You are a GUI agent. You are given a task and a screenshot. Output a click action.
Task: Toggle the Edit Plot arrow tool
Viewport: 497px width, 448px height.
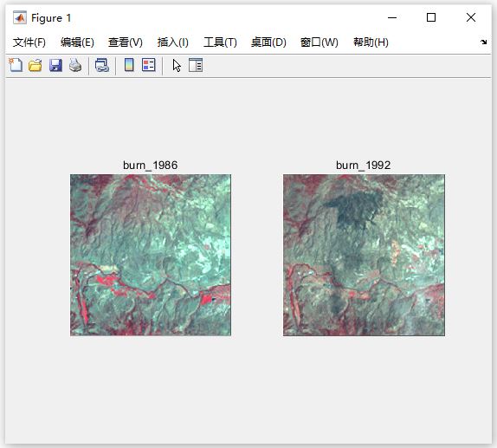(177, 65)
